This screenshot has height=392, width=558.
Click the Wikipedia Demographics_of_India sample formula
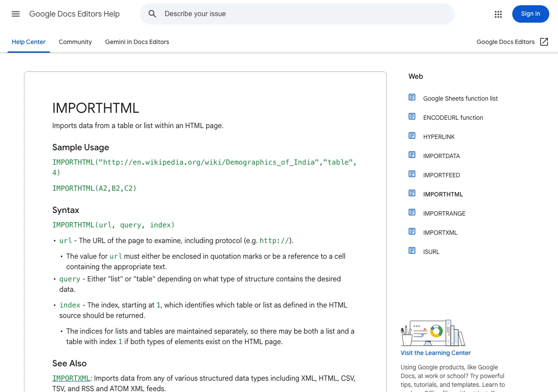(x=205, y=167)
